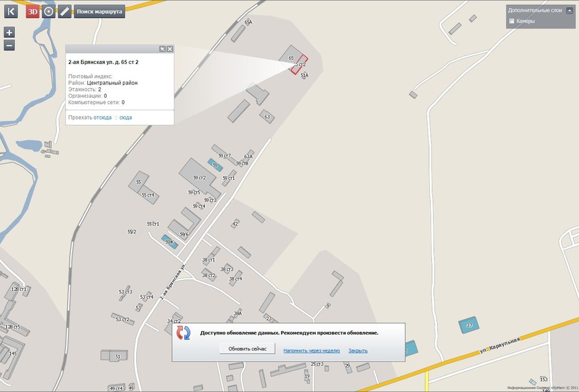The width and height of the screenshot is (579, 392).
Task: Click the 'отсюда' route-from link
Action: pyautogui.click(x=102, y=118)
